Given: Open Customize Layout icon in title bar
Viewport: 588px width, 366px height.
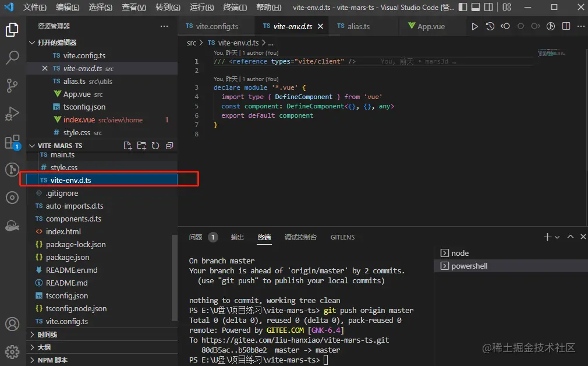Looking at the screenshot, I should pos(506,7).
